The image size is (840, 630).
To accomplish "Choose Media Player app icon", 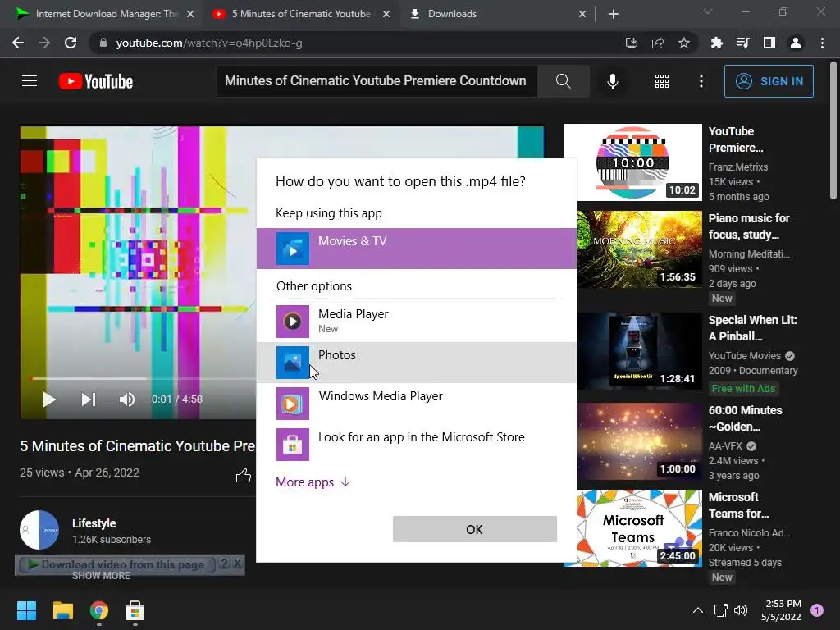I will (x=293, y=322).
